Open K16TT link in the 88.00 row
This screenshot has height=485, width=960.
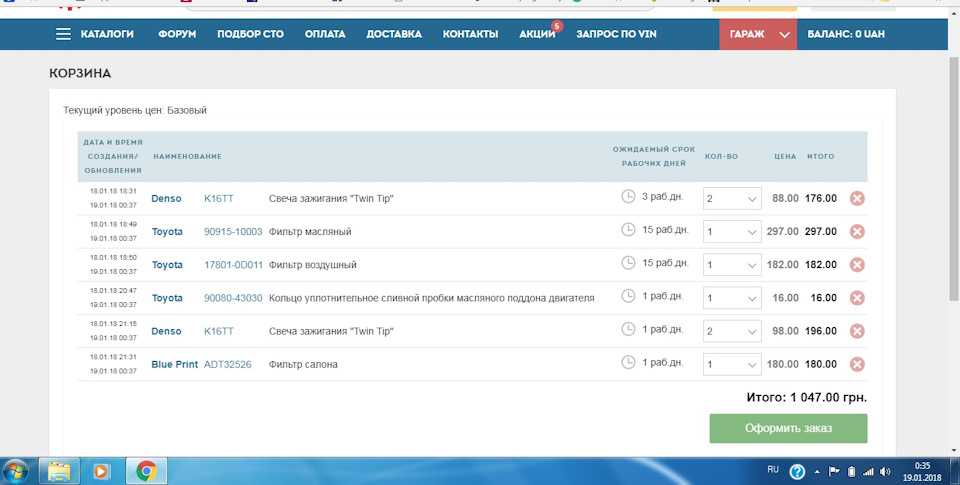tap(219, 198)
